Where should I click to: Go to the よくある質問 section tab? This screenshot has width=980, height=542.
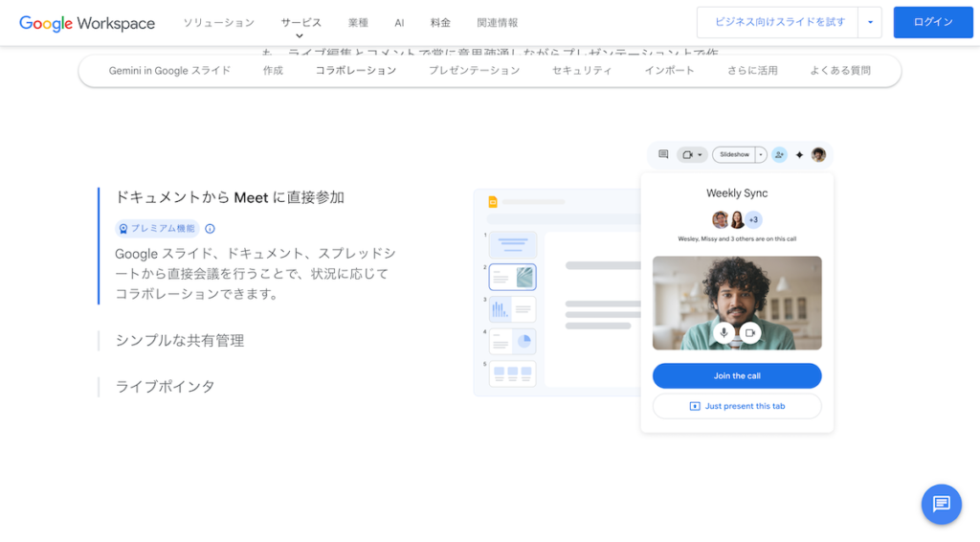click(840, 71)
